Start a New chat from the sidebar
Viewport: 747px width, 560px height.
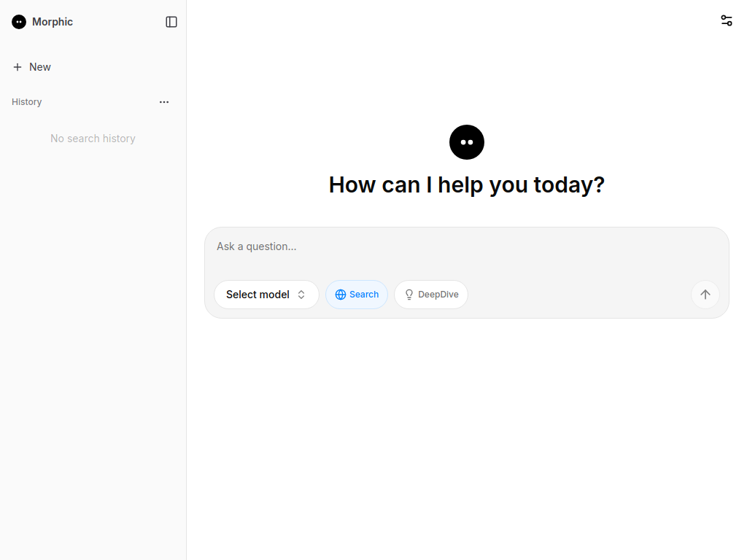(x=39, y=67)
